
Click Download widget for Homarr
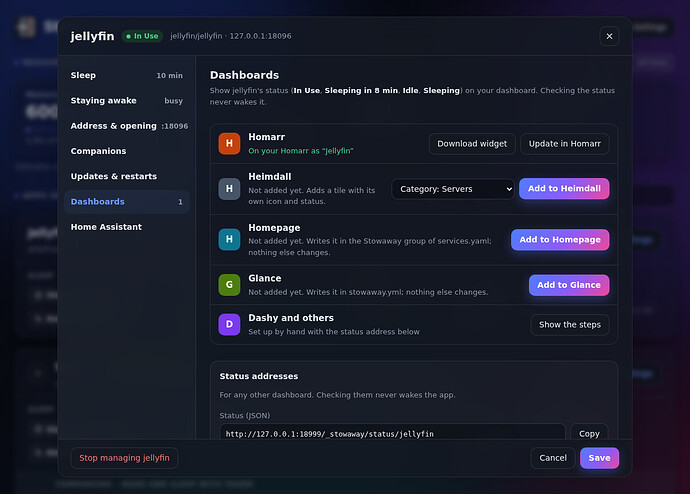click(x=472, y=144)
